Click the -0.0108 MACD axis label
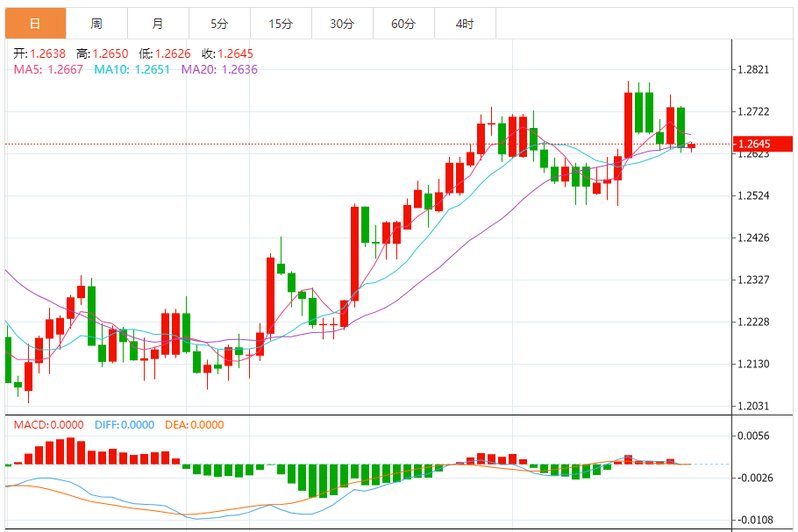 (755, 521)
